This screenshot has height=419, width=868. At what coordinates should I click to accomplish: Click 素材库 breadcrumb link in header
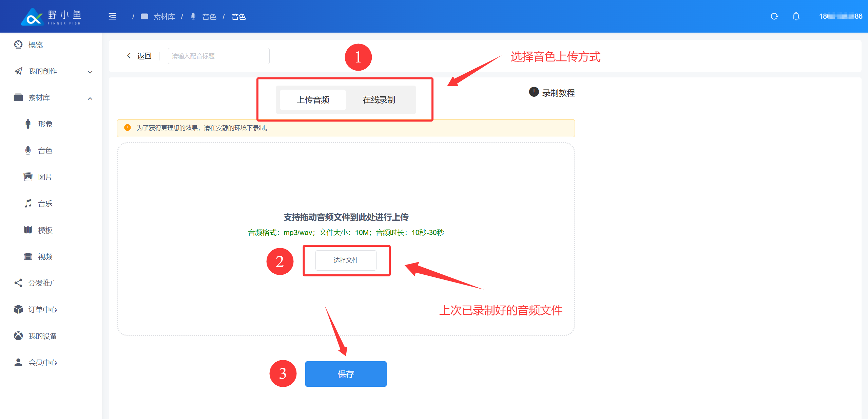pyautogui.click(x=164, y=17)
